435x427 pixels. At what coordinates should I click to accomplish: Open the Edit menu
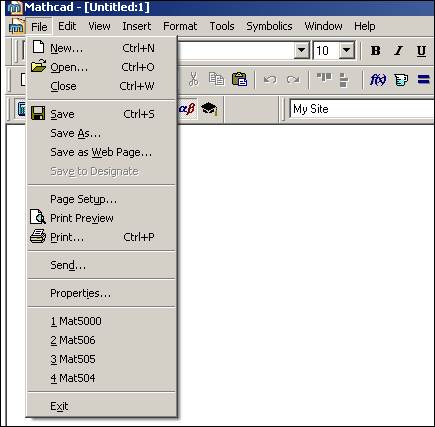click(x=67, y=26)
